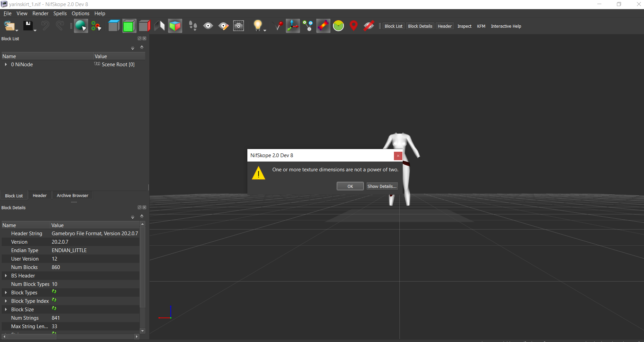Select the object selection sphere tool
This screenshot has height=342, width=644.
(81, 26)
